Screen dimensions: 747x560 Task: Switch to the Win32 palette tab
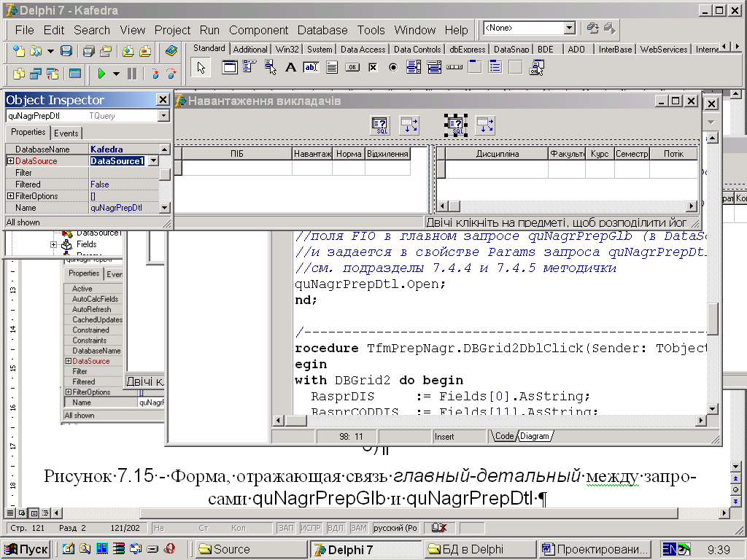[287, 49]
